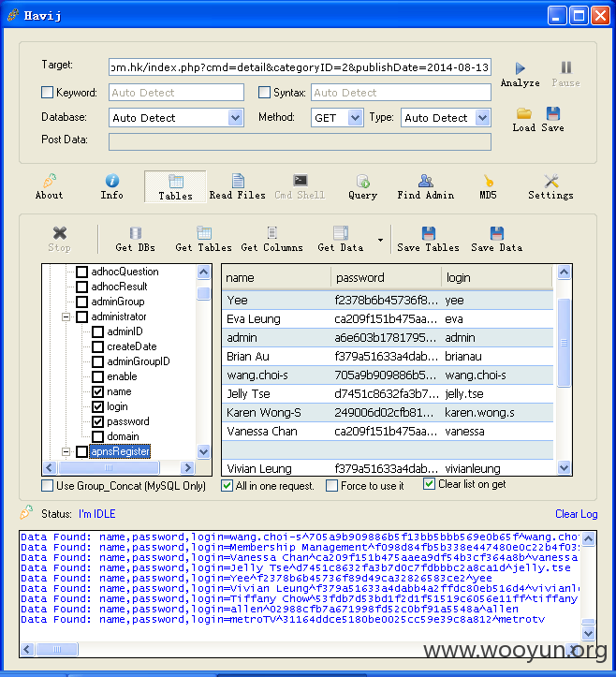Open the Method GET dropdown
Viewport: 616px width, 677px height.
(x=355, y=118)
